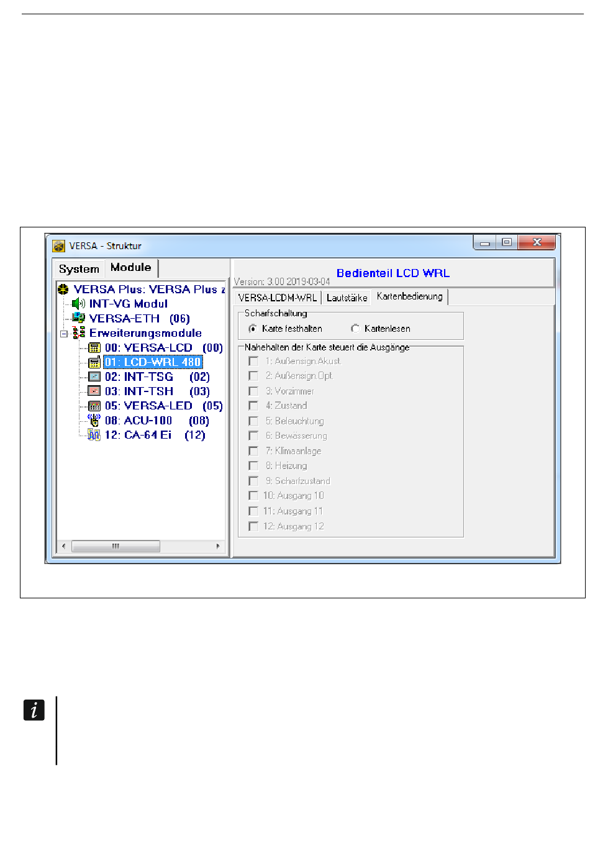Select tree item 12: CA-64 Ei (12)
Viewport: 590px width, 868px height.
pos(155,435)
